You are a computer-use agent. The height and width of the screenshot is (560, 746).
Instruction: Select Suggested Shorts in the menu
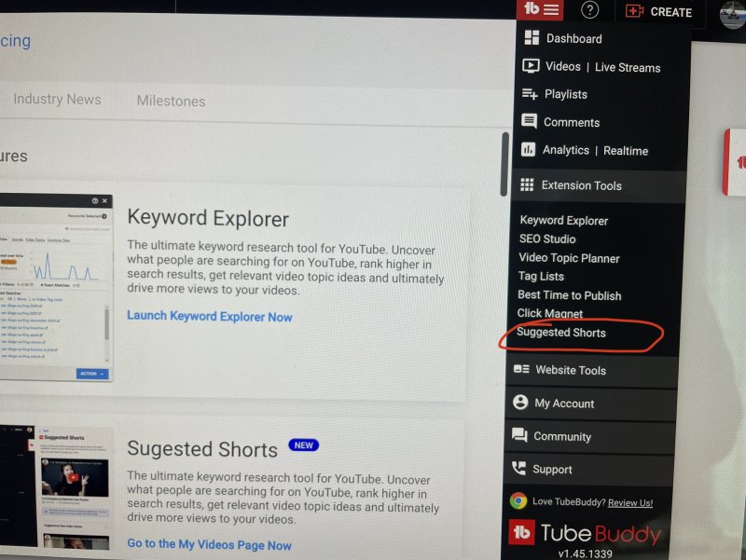click(x=560, y=333)
